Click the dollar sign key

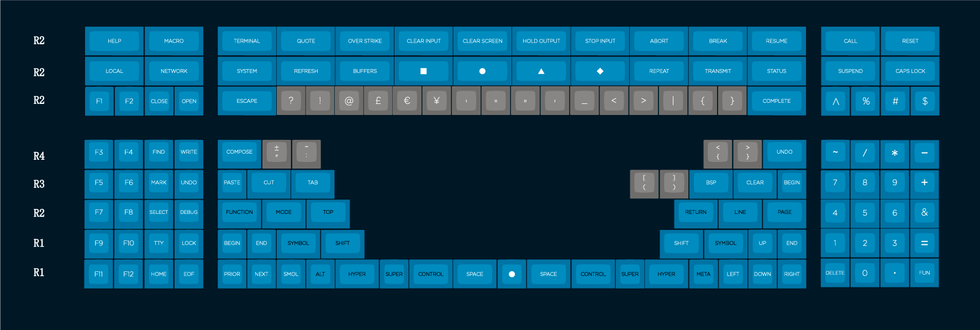pyautogui.click(x=925, y=101)
